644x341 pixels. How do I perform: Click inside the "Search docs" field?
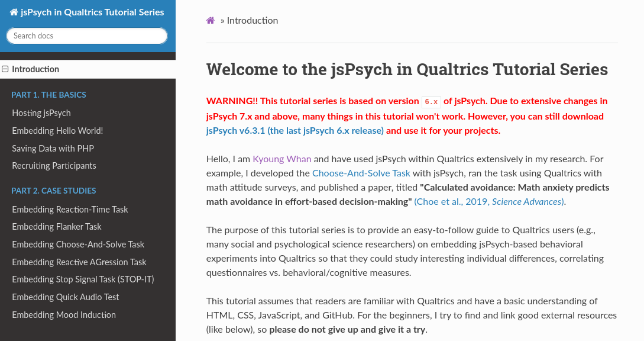86,36
